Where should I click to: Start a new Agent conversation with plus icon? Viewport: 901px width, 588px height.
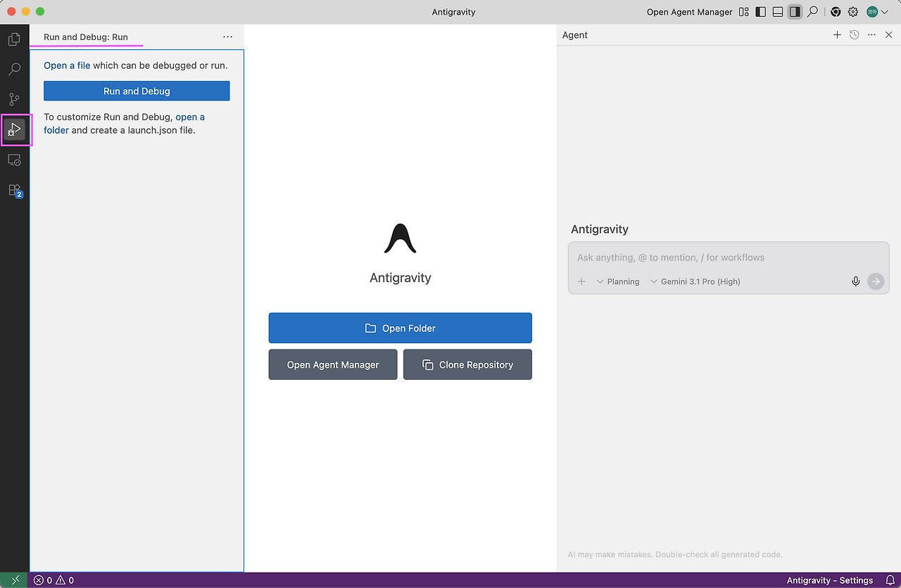point(837,35)
